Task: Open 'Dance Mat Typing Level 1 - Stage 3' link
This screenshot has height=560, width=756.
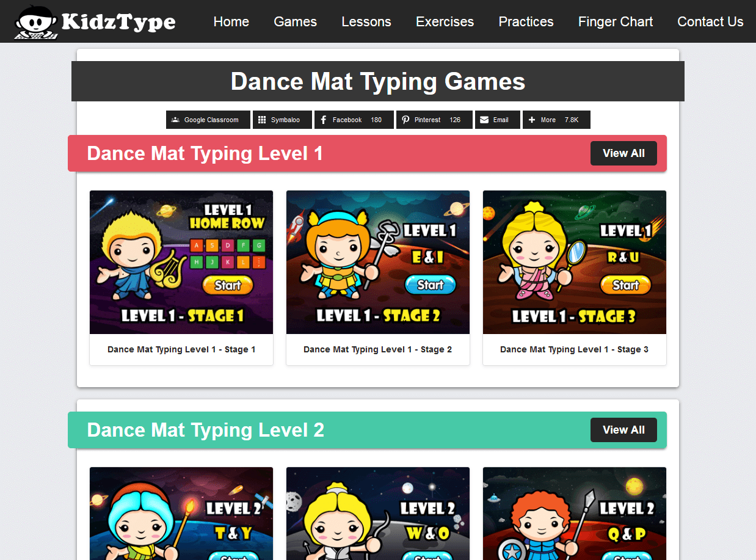Action: 575,349
